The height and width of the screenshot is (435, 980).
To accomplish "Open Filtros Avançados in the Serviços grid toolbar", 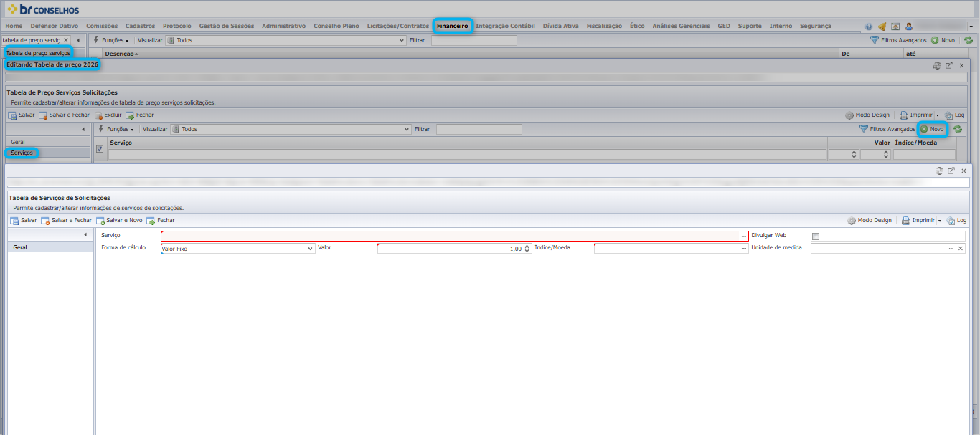I will point(887,129).
